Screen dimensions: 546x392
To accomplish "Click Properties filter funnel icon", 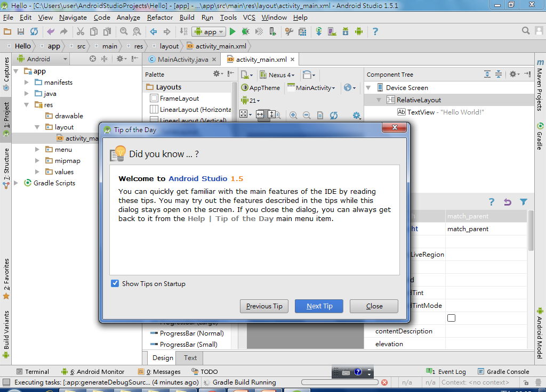I will click(x=524, y=202).
